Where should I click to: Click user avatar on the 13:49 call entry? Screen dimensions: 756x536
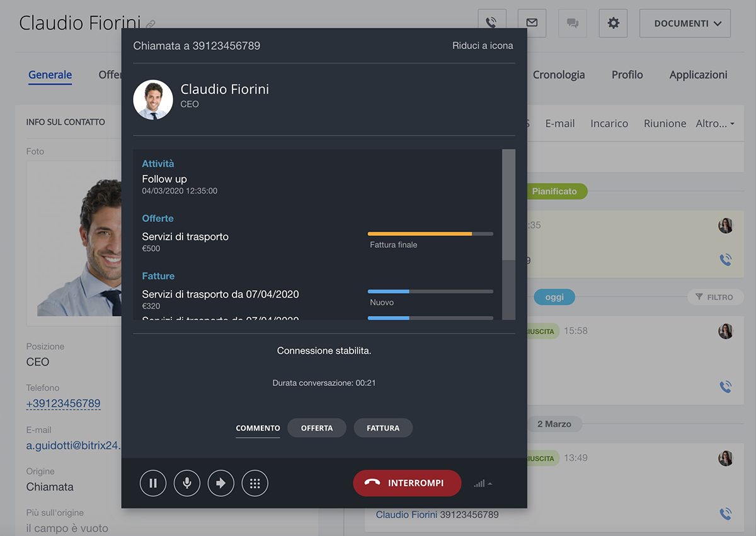(x=726, y=458)
